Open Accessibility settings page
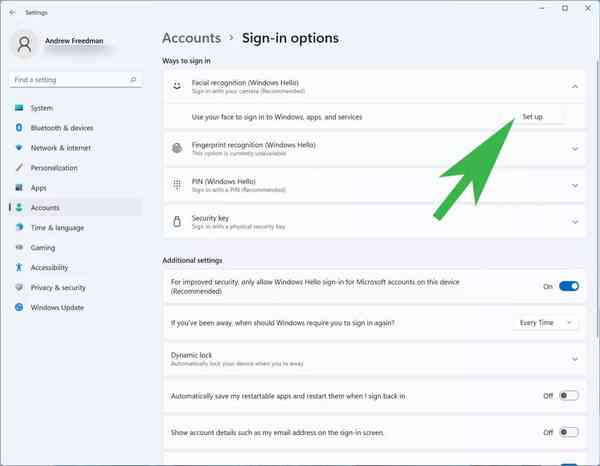 click(x=49, y=268)
